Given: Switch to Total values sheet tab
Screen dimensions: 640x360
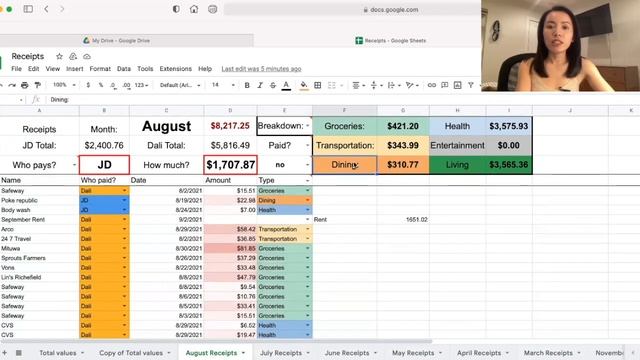Looking at the screenshot, I should click(x=58, y=353).
